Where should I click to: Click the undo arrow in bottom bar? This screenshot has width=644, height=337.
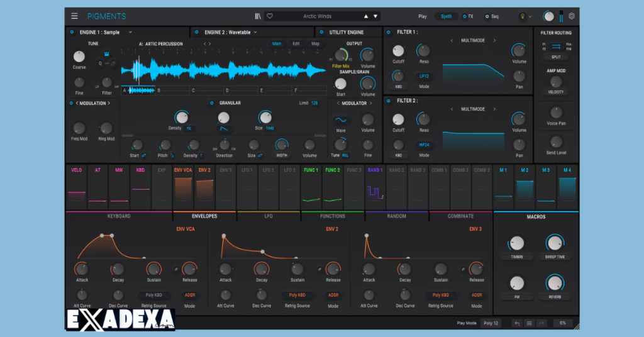tap(517, 323)
